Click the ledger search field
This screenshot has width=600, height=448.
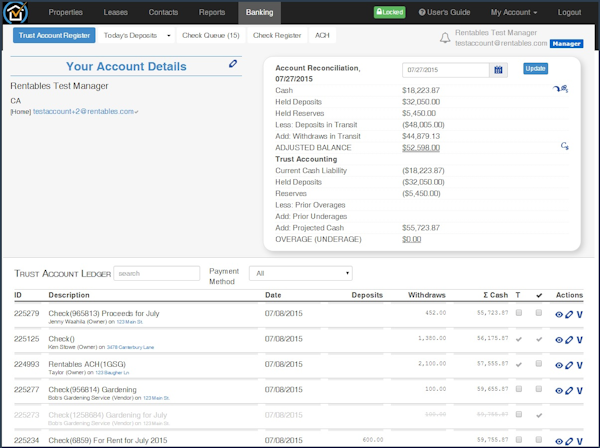click(x=157, y=273)
